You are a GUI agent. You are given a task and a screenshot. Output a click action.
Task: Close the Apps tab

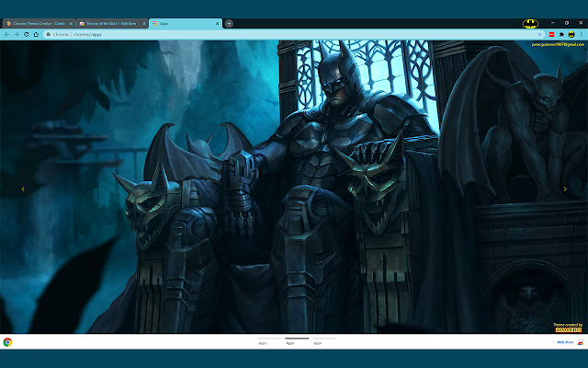pyautogui.click(x=217, y=23)
